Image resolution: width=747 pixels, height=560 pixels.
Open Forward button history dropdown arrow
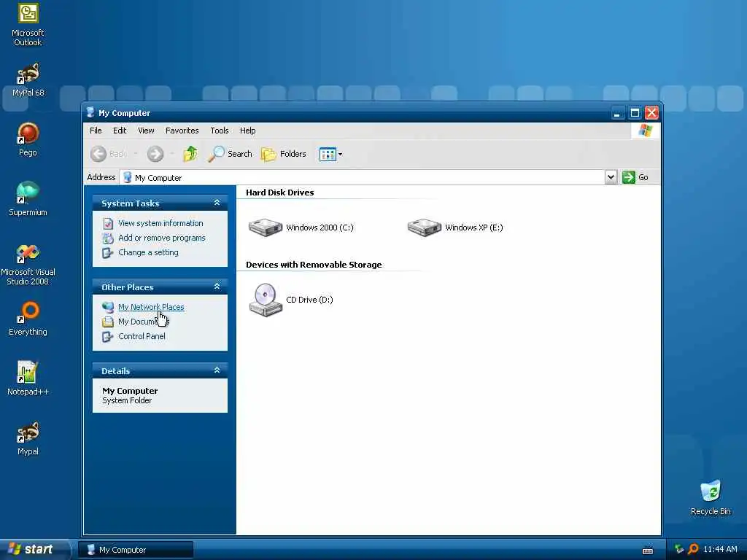click(172, 154)
